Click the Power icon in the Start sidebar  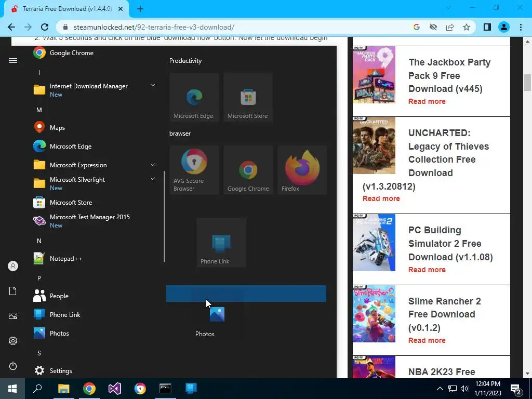pyautogui.click(x=13, y=366)
